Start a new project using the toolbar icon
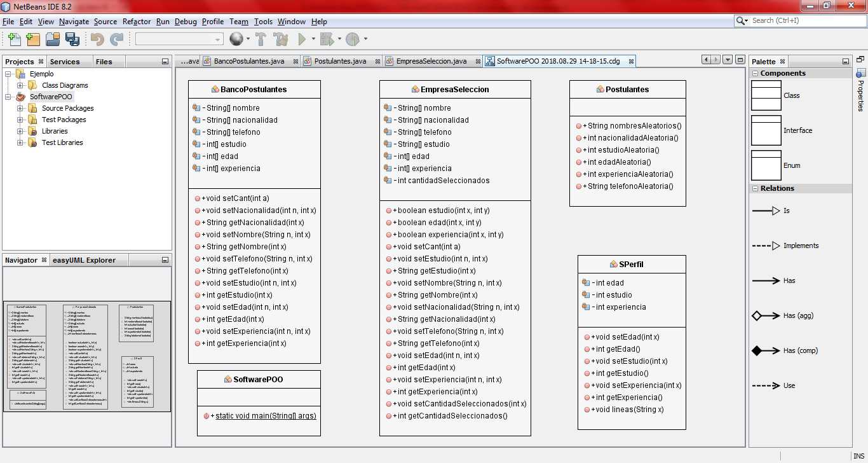The image size is (868, 463). pos(33,39)
